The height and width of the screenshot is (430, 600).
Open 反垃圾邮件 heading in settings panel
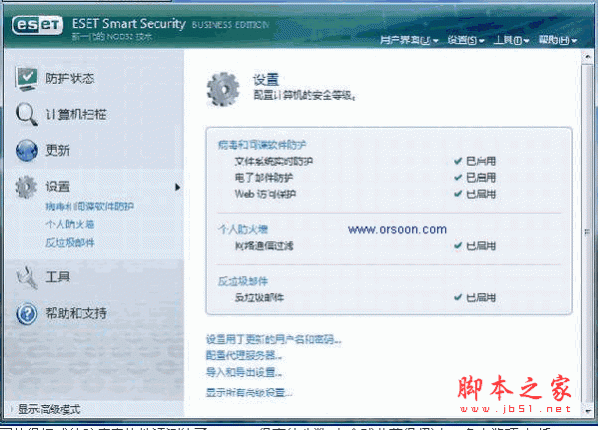[x=243, y=281]
